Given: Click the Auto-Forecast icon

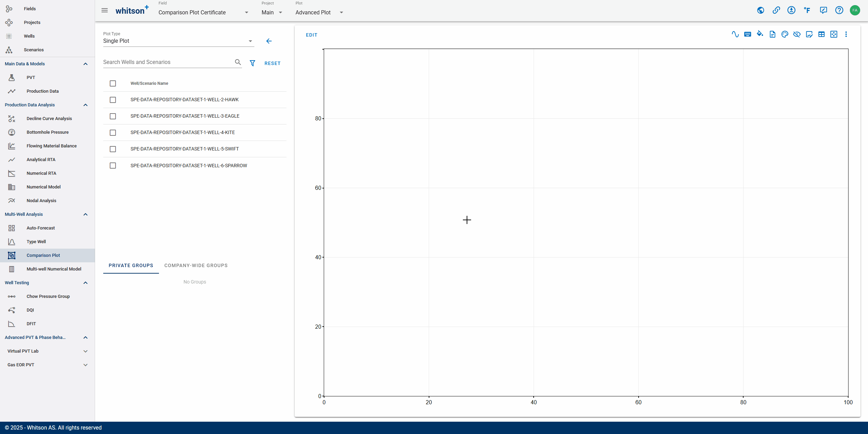Looking at the screenshot, I should point(12,227).
